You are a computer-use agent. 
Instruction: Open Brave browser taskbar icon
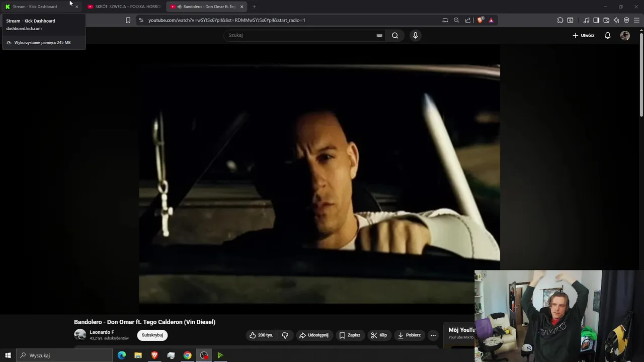pos(154,355)
